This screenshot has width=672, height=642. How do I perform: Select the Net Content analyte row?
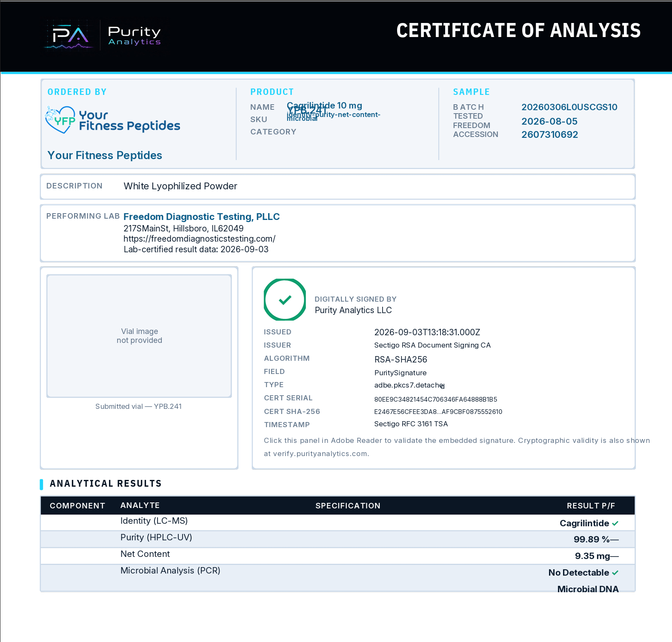coord(337,556)
